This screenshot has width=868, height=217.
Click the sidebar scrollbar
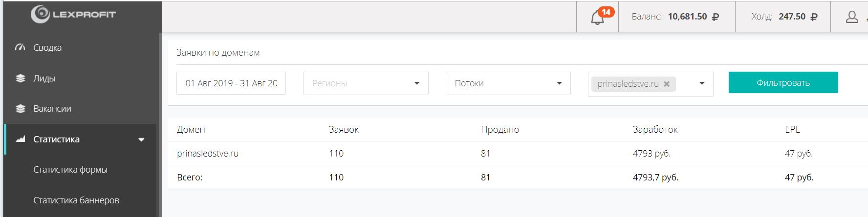click(160, 122)
